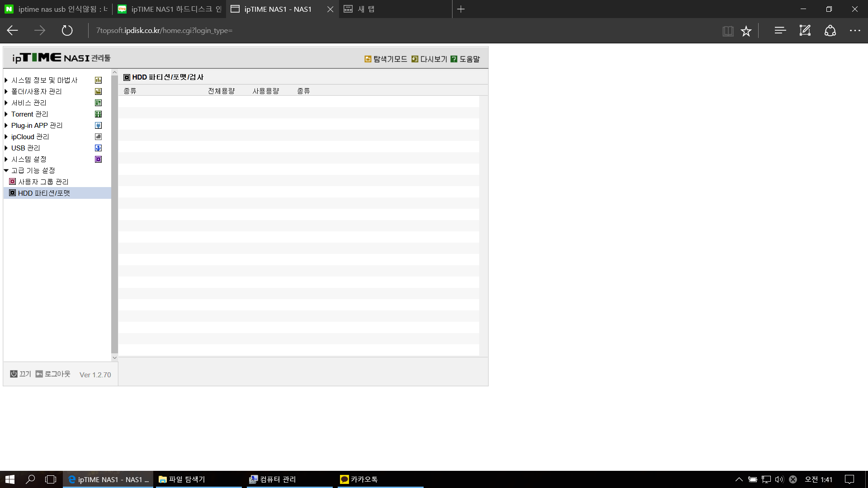Click the 시스템 정보 및 마법사 sidebar icon
The height and width of the screenshot is (488, 868).
pos(98,80)
